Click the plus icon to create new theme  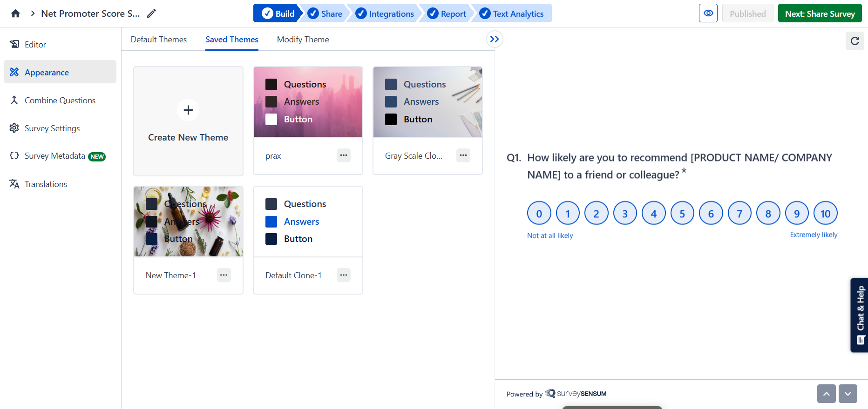(x=188, y=110)
